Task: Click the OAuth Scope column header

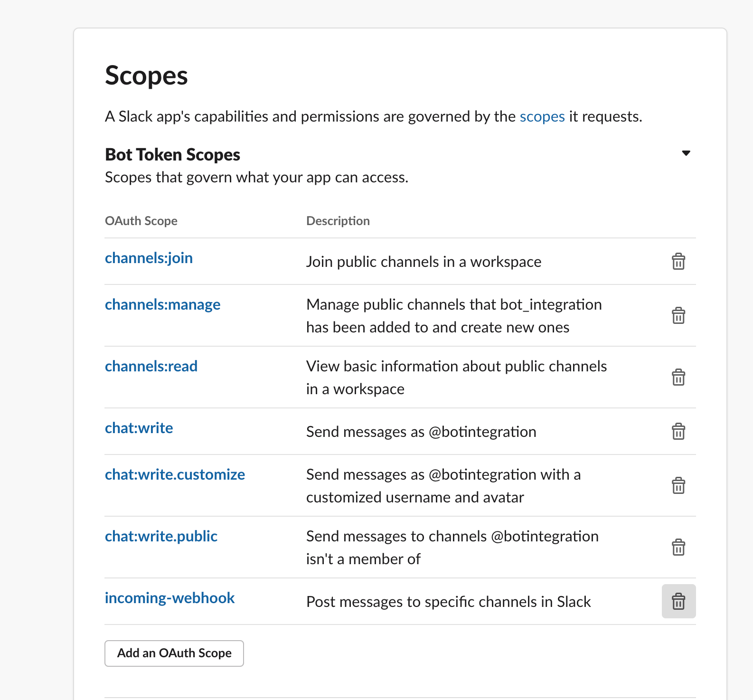Action: coord(141,221)
